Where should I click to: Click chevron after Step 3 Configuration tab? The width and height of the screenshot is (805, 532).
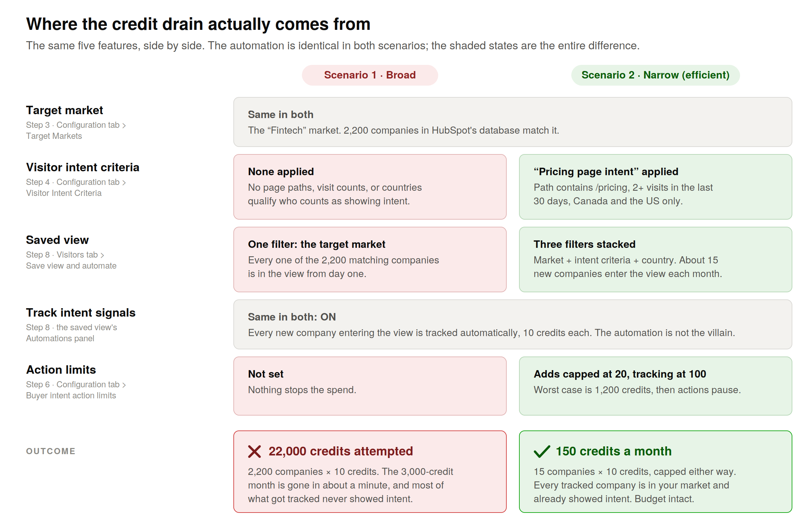[124, 126]
